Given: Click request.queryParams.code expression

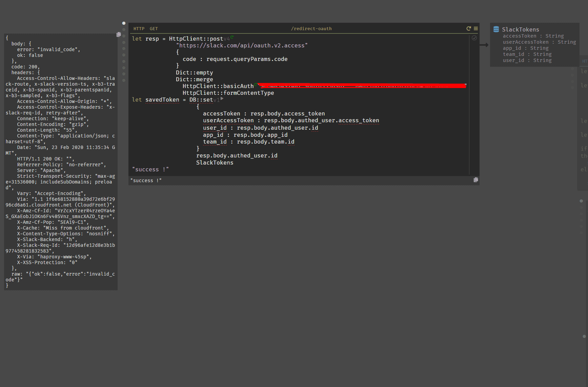Looking at the screenshot, I should click(247, 59).
